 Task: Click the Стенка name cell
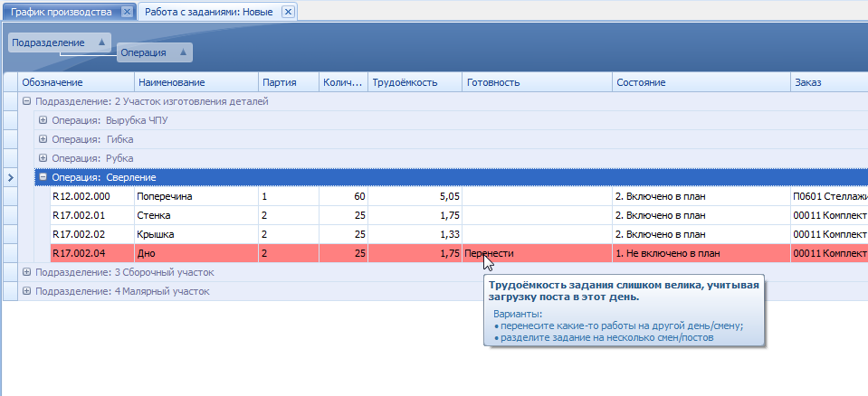coord(196,215)
